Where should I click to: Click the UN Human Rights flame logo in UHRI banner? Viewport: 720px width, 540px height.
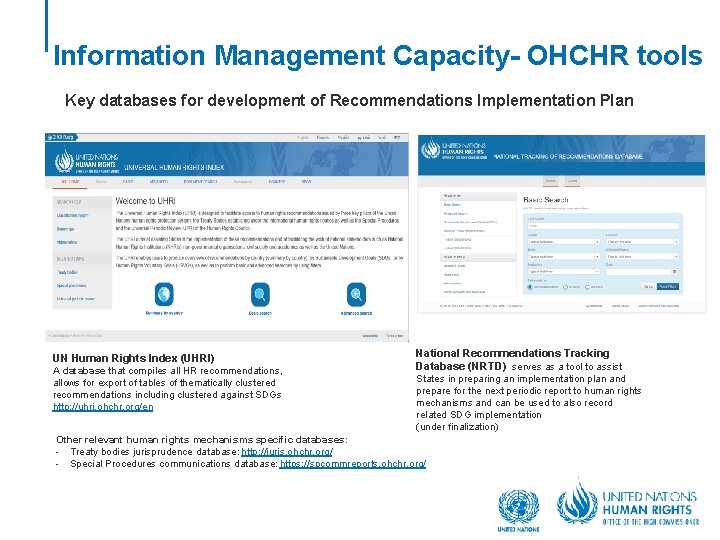(x=64, y=161)
